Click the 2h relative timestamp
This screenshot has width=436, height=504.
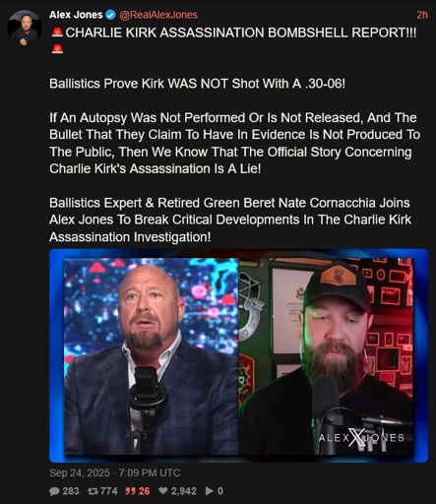422,15
